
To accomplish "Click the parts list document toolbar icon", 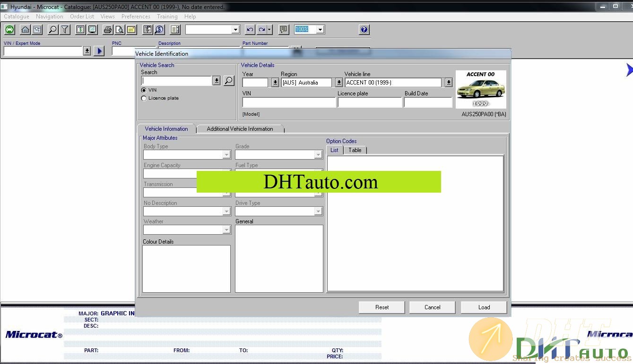I will pyautogui.click(x=147, y=29).
